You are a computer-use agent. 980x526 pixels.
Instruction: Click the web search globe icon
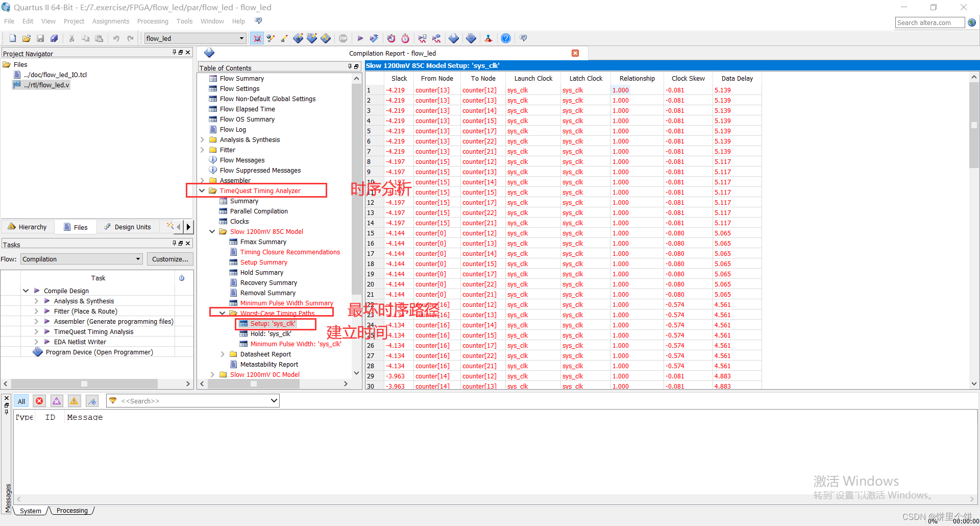(972, 22)
